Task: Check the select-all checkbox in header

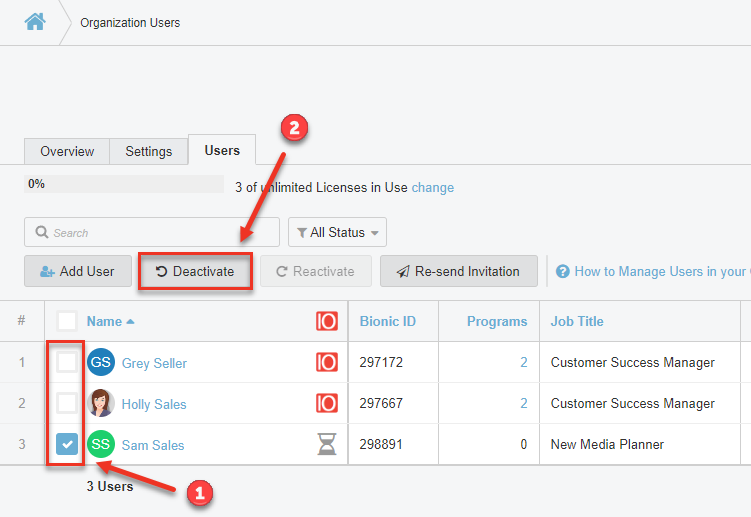Action: click(x=66, y=321)
